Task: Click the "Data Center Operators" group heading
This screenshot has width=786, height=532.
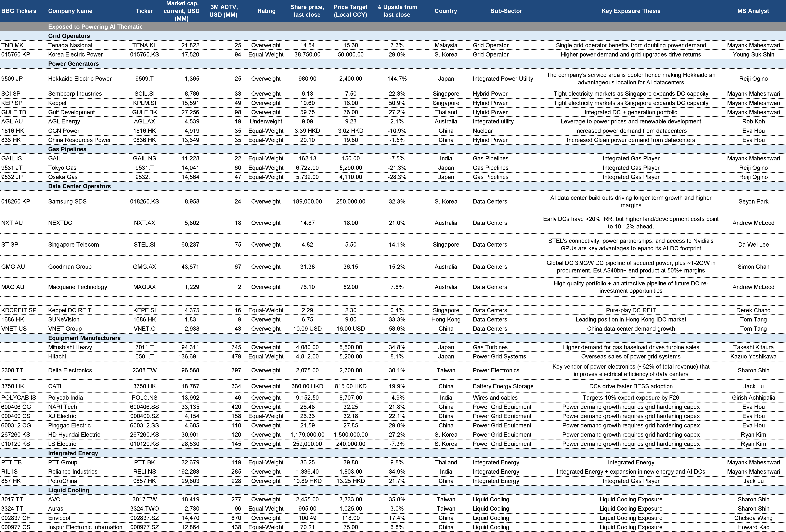Action: click(79, 186)
